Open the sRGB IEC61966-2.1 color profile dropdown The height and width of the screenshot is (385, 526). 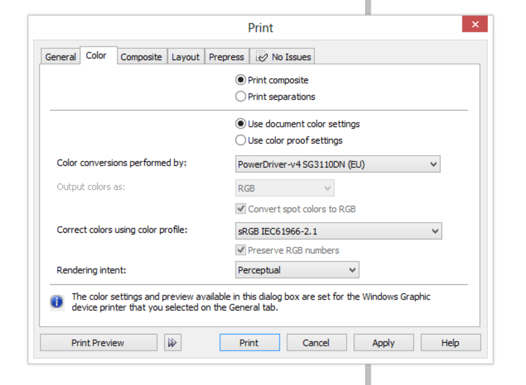tap(338, 231)
